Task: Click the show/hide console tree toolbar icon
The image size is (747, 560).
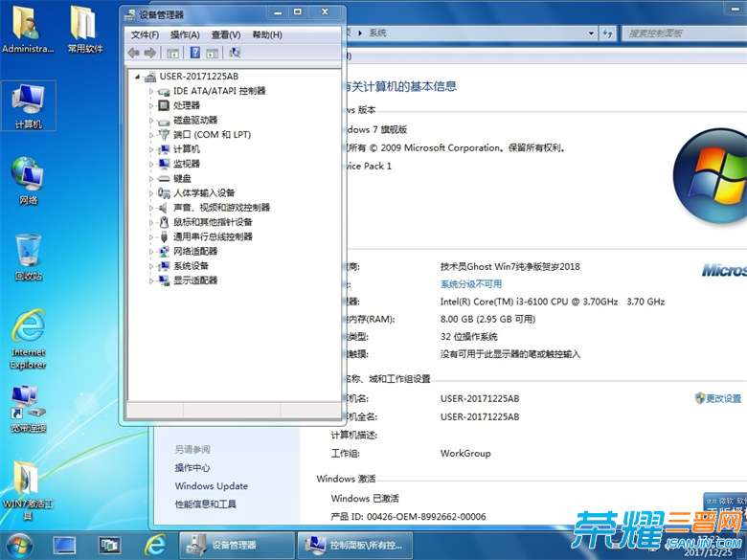Action: point(173,53)
